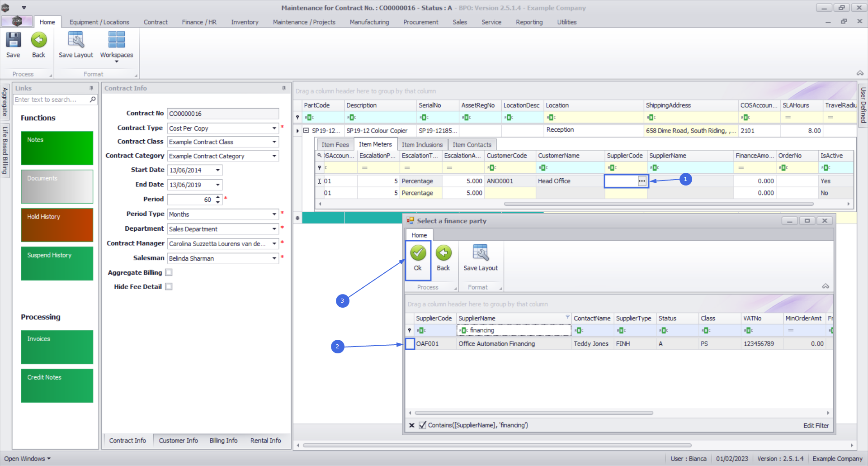Click the Edit Filter button
Screen dimensions: 868x466
(x=816, y=426)
